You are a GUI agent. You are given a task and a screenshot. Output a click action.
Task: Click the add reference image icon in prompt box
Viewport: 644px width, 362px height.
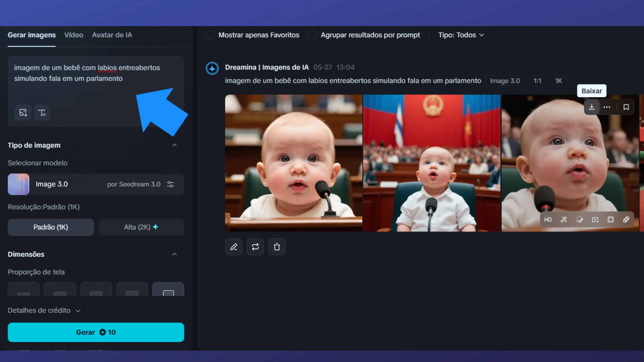(x=23, y=113)
